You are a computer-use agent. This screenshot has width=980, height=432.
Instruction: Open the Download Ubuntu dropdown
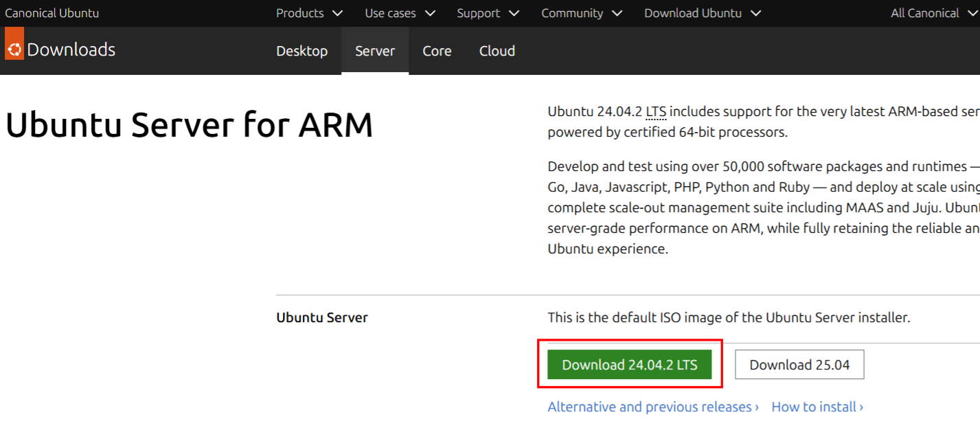[x=703, y=13]
